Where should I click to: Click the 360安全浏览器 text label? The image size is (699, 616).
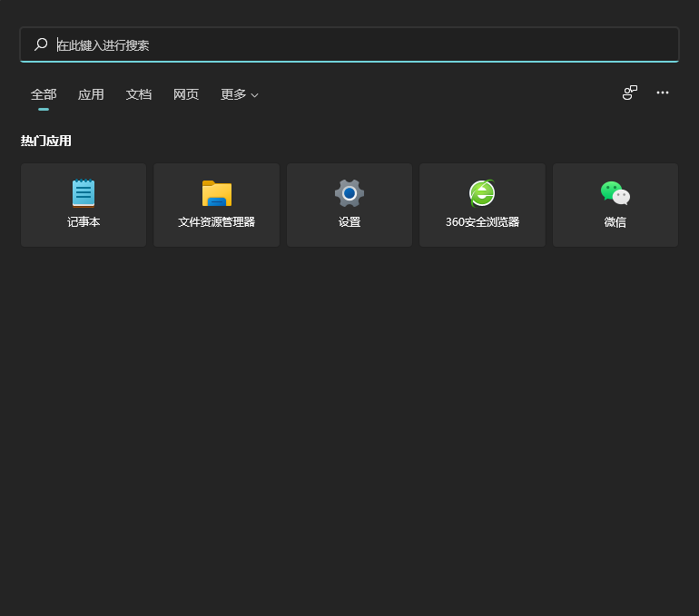(x=482, y=222)
